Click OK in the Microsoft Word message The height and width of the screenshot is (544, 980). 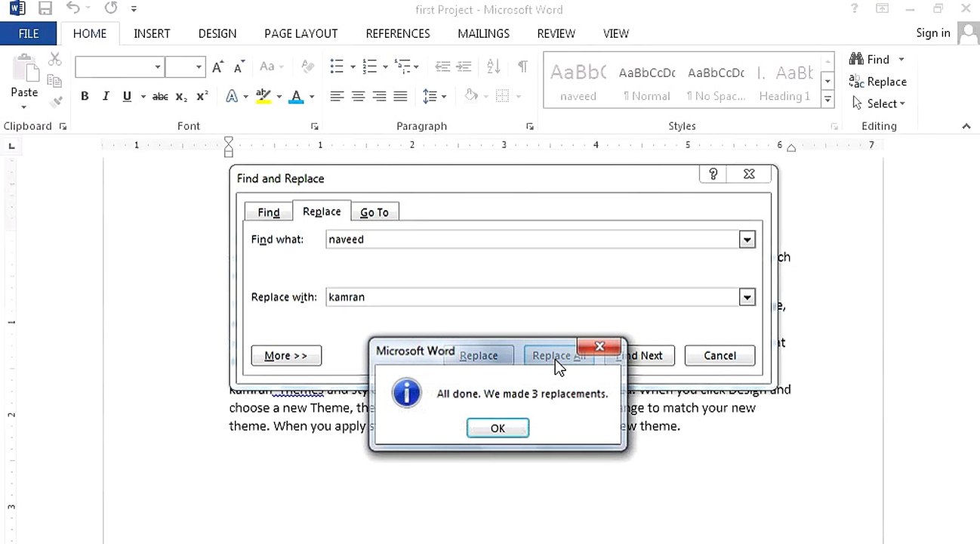(498, 428)
